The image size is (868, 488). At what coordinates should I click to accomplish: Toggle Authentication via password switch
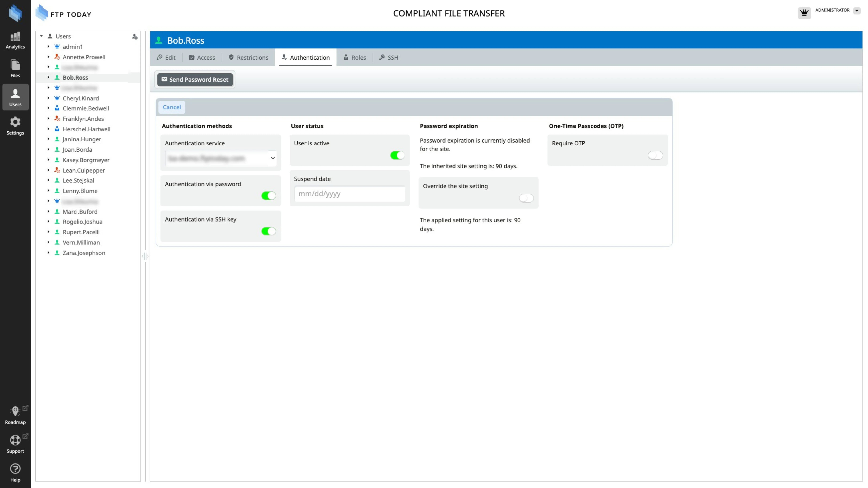[268, 196]
